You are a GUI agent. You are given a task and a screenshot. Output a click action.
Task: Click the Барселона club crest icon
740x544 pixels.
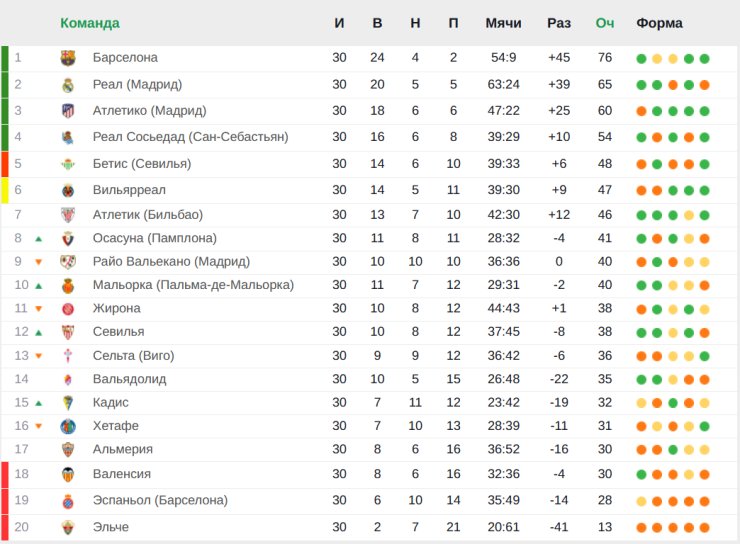point(68,58)
